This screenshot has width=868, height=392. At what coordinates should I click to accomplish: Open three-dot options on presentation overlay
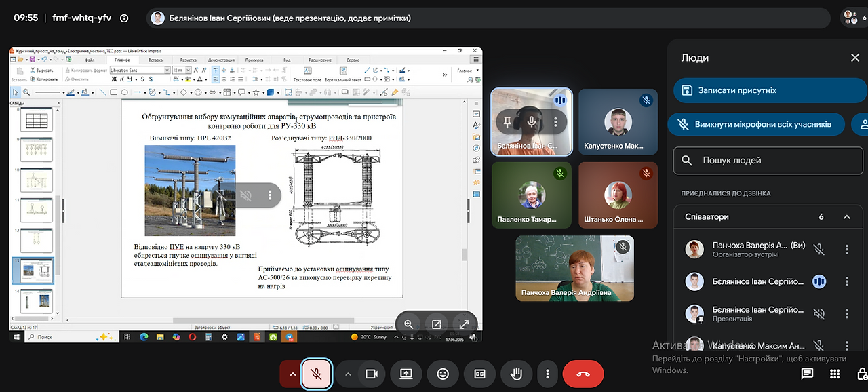tap(270, 195)
